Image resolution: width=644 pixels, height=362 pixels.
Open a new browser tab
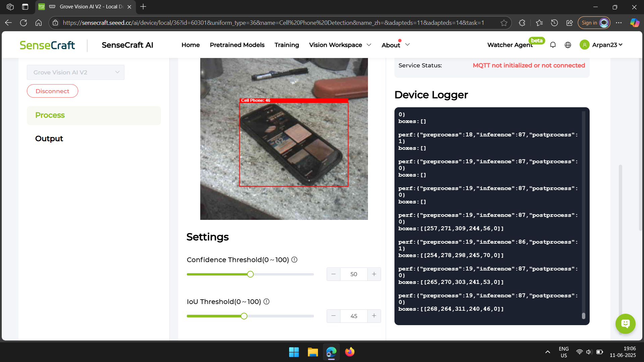(143, 7)
